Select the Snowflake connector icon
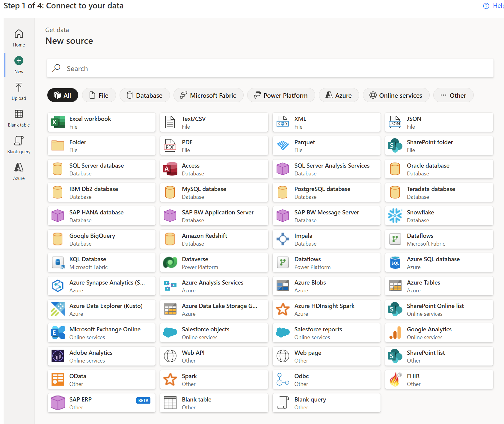Screen dimensions: 504x424 pos(395,216)
